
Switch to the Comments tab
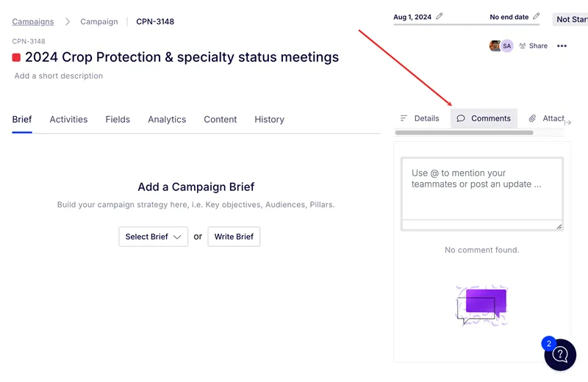coord(484,118)
